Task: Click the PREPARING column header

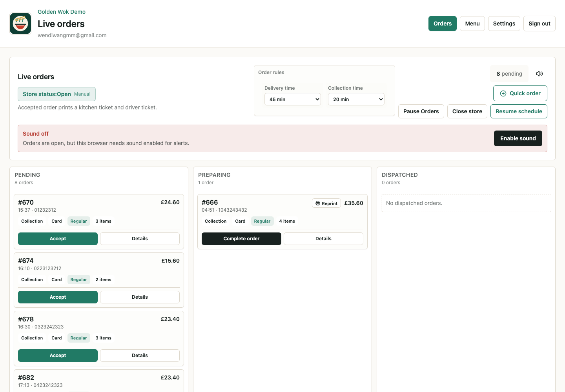Action: (214, 175)
